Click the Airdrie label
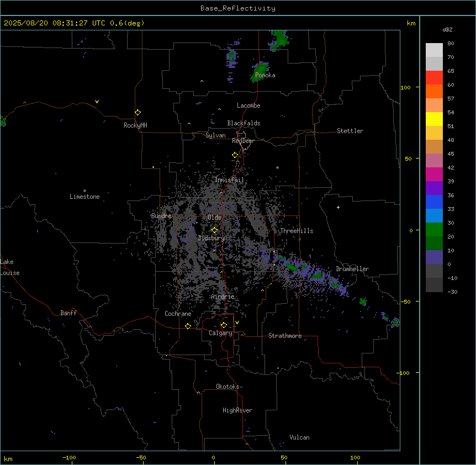Image resolution: width=476 pixels, height=465 pixels. pos(223,297)
